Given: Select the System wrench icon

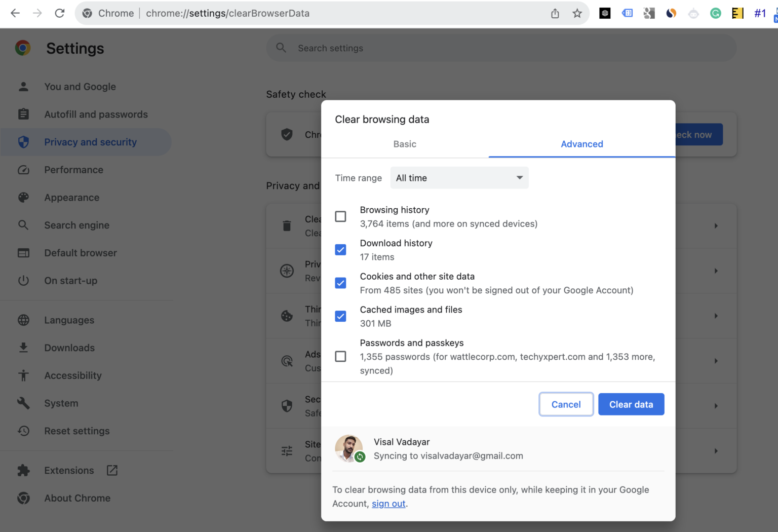Looking at the screenshot, I should (x=23, y=403).
